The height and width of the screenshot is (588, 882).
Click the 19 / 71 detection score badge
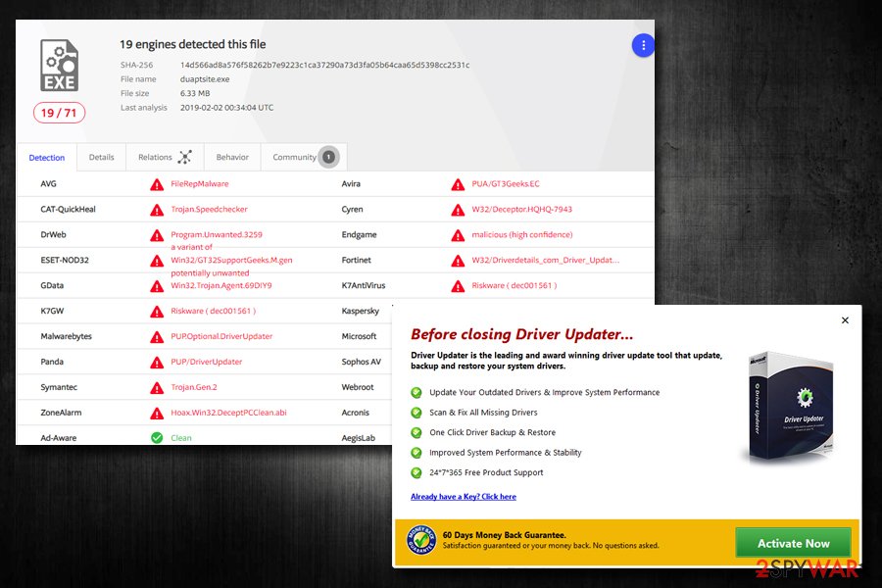pos(59,113)
